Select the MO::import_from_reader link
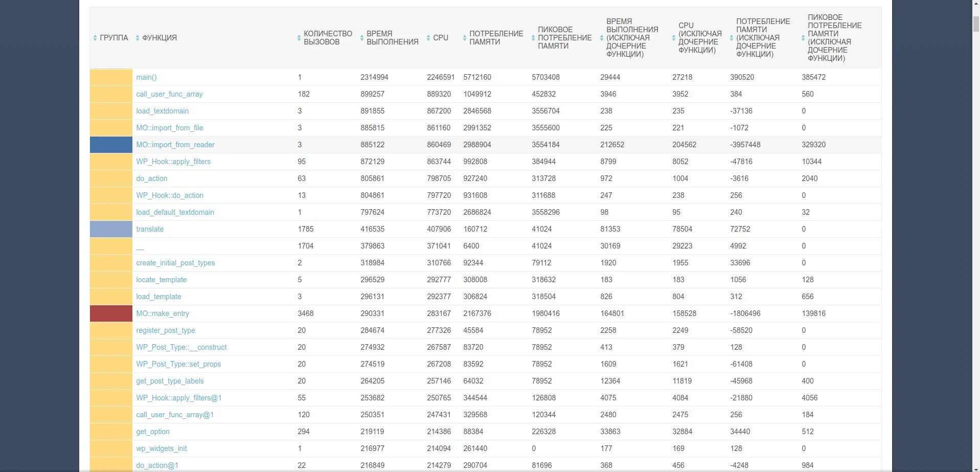 pyautogui.click(x=175, y=145)
